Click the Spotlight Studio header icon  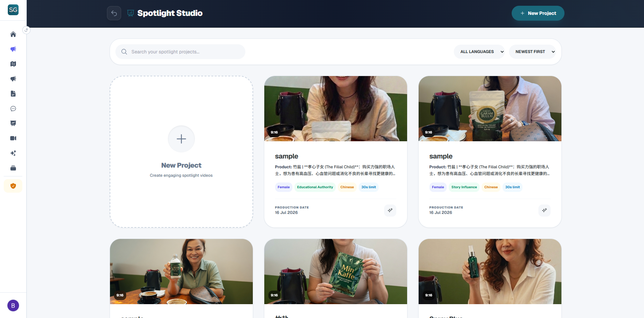[x=131, y=13]
